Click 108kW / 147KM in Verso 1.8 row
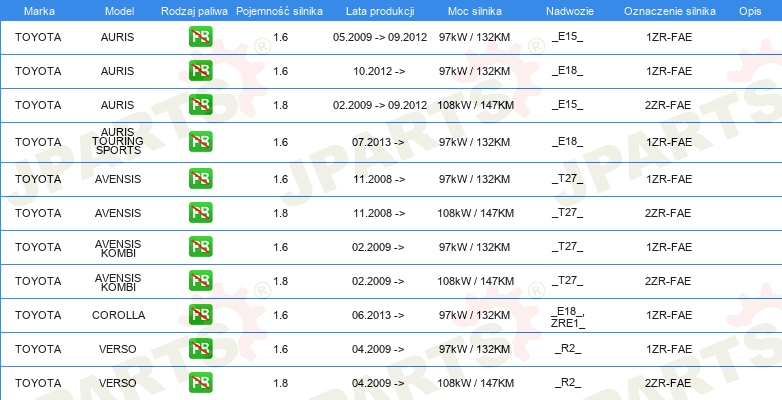Screen dimensions: 782x400 click(x=476, y=383)
